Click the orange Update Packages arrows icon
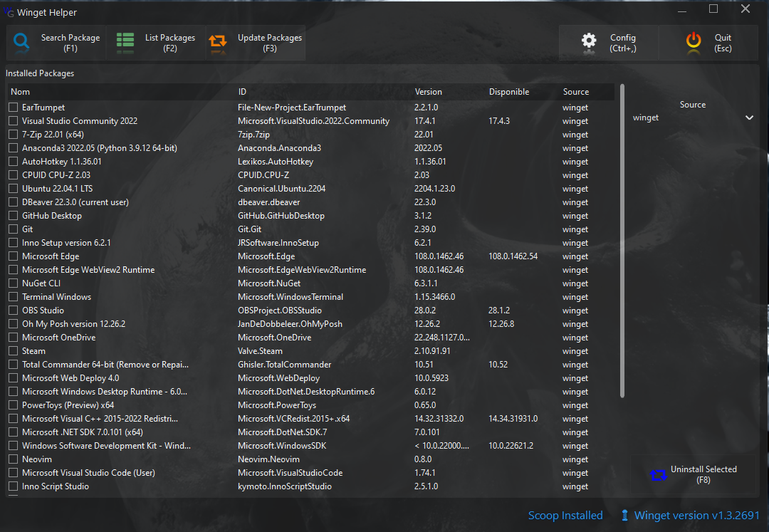Image resolution: width=769 pixels, height=532 pixels. [x=218, y=42]
